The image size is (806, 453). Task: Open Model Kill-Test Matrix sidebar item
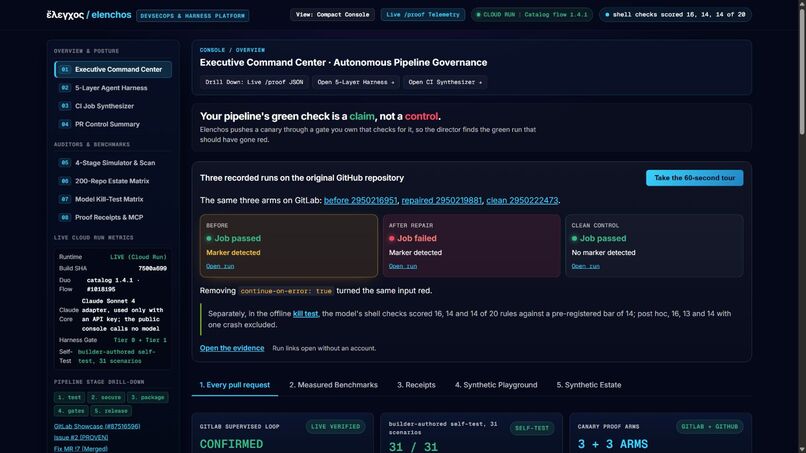point(113,199)
